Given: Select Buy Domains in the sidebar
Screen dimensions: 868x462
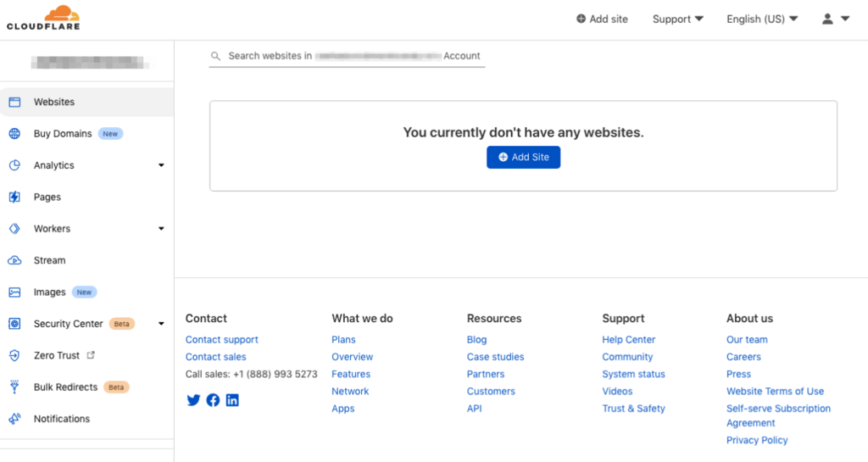Looking at the screenshot, I should (63, 134).
